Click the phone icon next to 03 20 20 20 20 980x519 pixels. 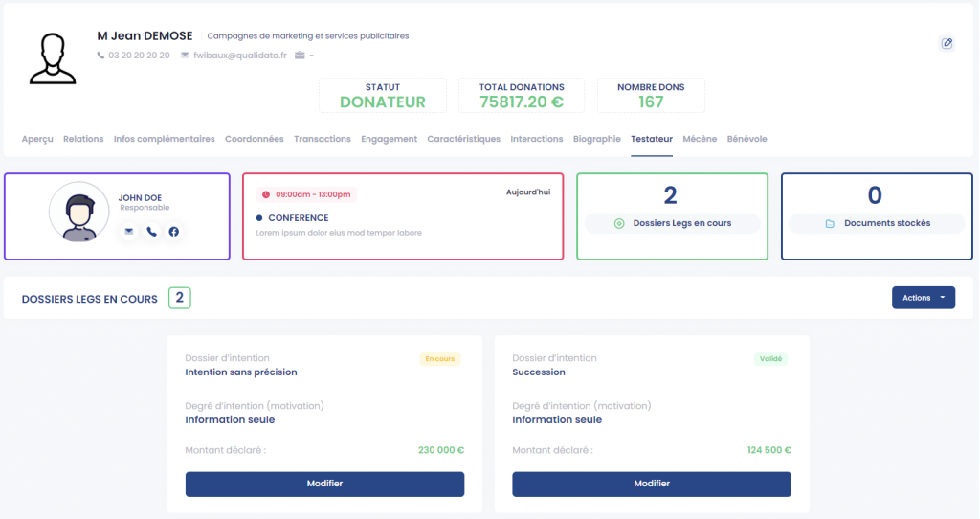(100, 55)
